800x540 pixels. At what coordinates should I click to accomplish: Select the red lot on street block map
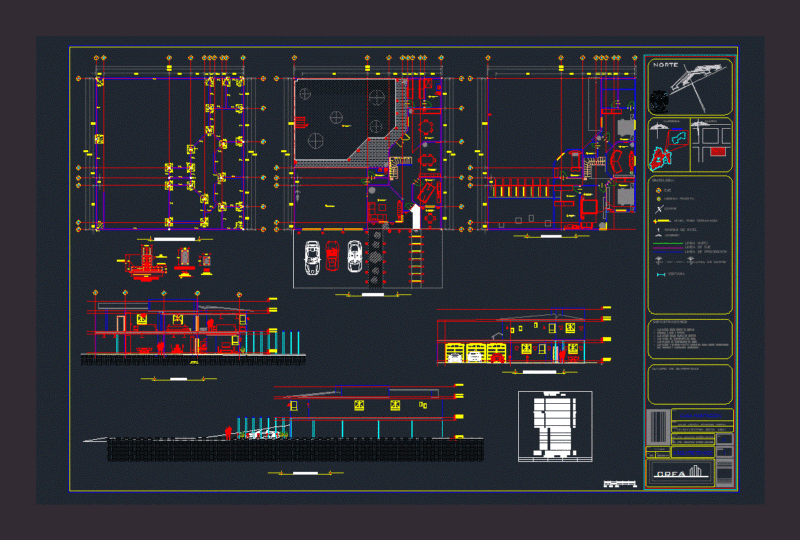coord(717,152)
